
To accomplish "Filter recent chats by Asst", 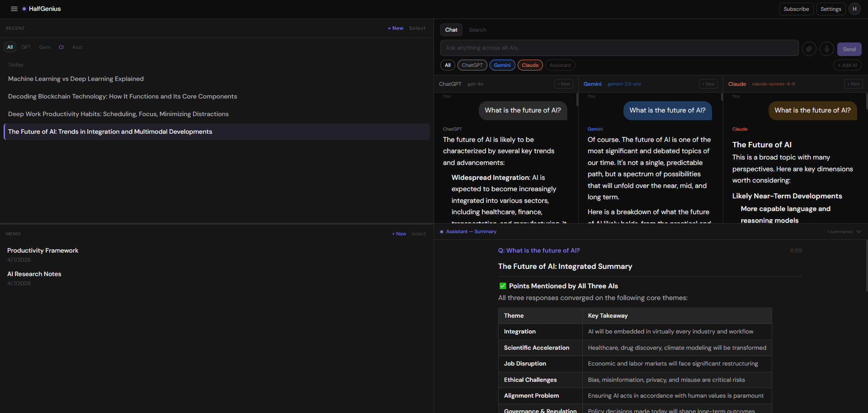I will tap(77, 47).
